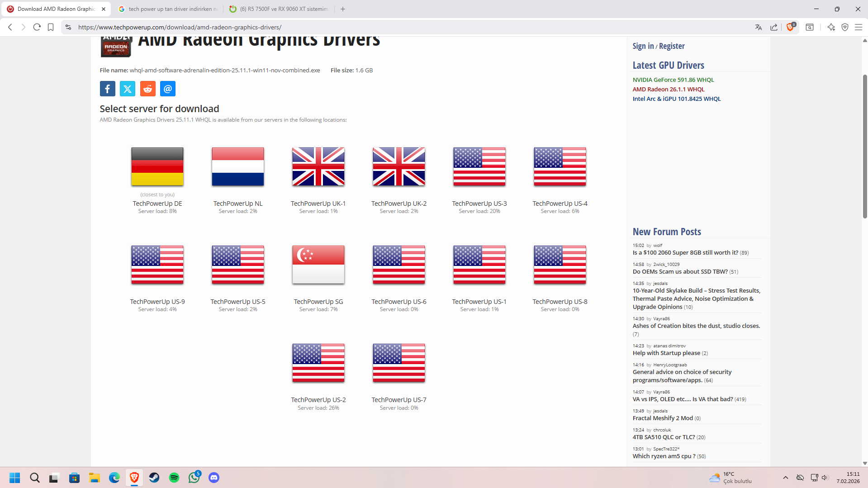The height and width of the screenshot is (488, 868).
Task: Go back to the previous page
Action: [x=10, y=27]
